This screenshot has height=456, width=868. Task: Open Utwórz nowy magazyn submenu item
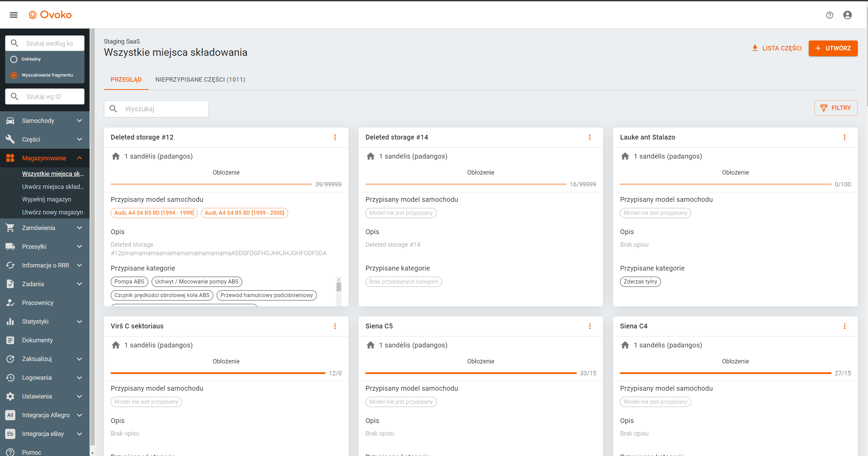[x=52, y=212]
